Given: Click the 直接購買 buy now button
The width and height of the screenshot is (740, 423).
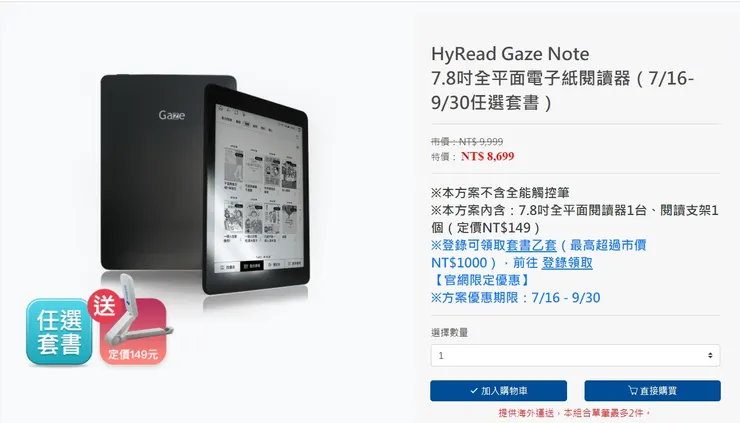Looking at the screenshot, I should click(652, 391).
